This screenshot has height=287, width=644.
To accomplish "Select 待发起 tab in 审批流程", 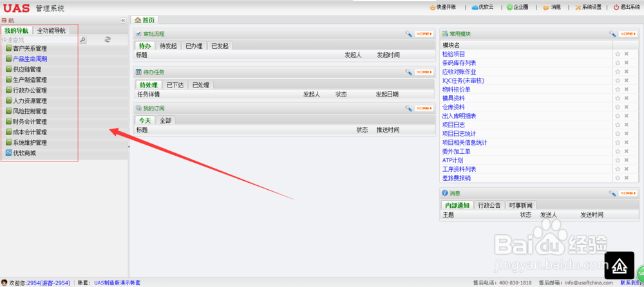I will 168,46.
